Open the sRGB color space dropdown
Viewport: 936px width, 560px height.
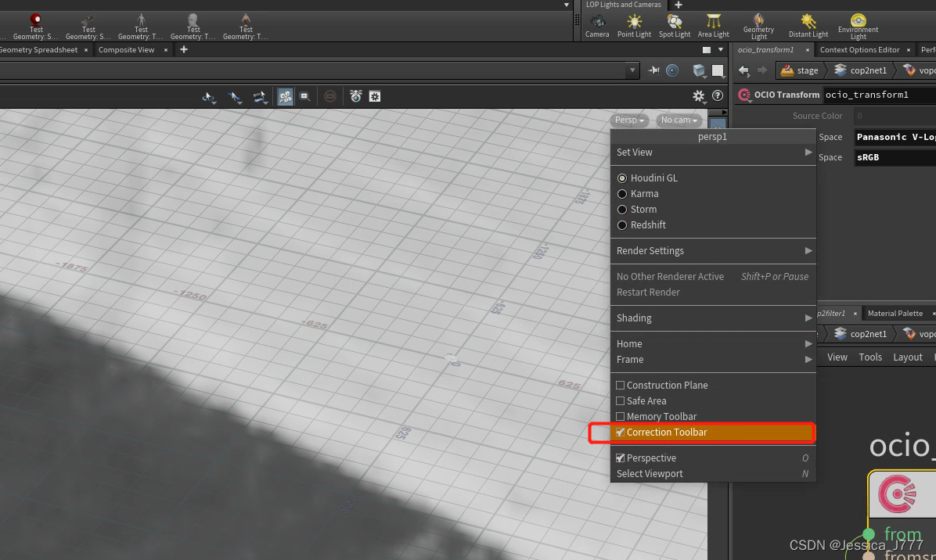(895, 157)
